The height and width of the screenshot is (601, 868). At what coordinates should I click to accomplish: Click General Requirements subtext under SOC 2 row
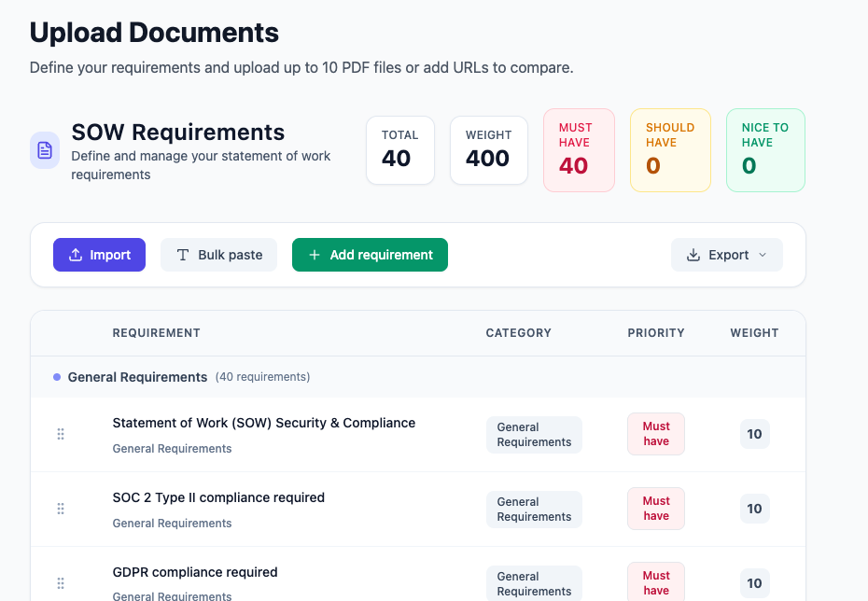pos(172,523)
